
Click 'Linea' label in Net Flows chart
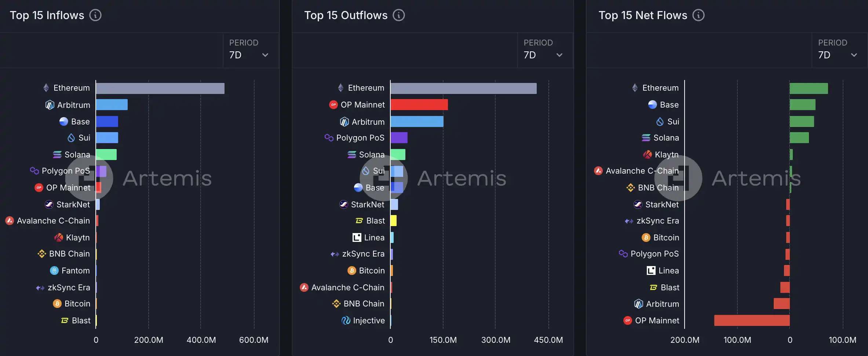[668, 270]
